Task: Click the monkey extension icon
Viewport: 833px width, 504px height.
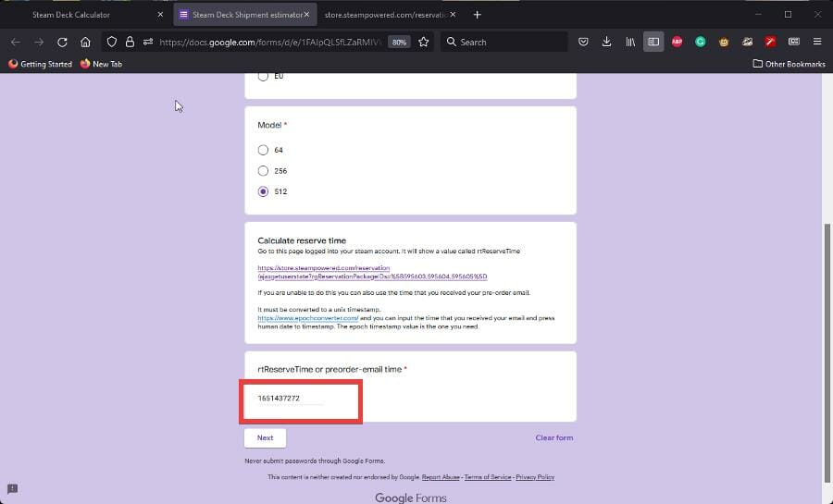Action: pyautogui.click(x=724, y=42)
